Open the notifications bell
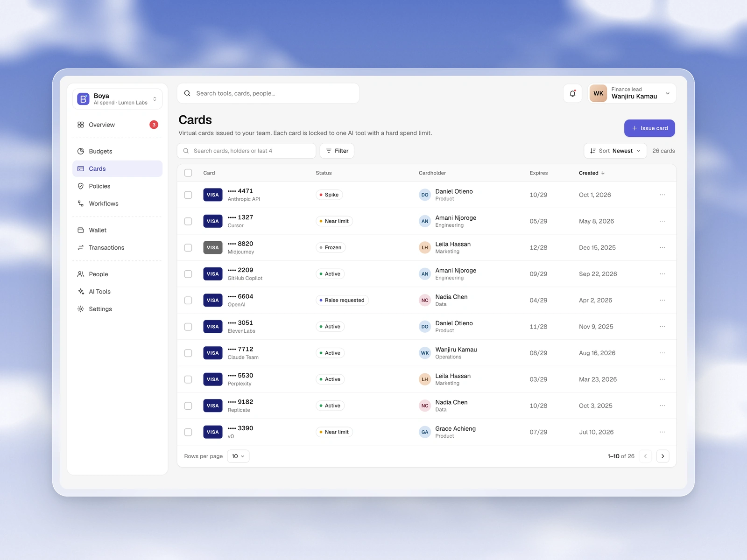Viewport: 747px width, 560px height. click(572, 93)
